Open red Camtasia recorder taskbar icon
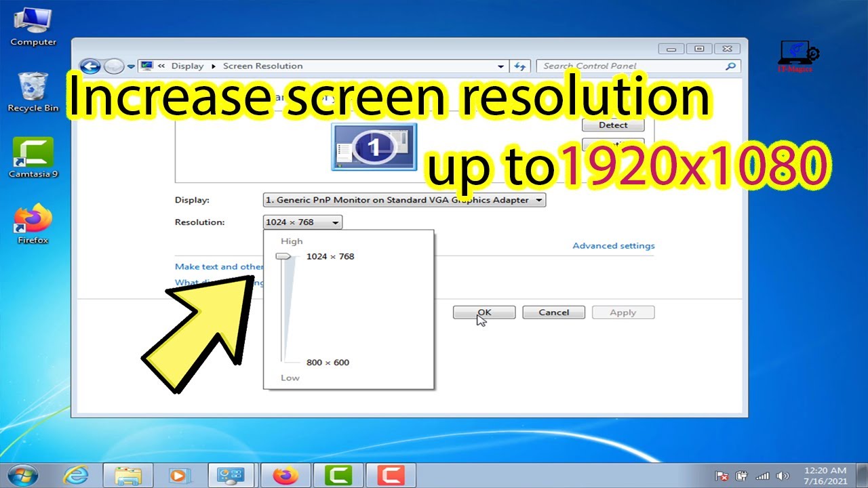 [390, 476]
